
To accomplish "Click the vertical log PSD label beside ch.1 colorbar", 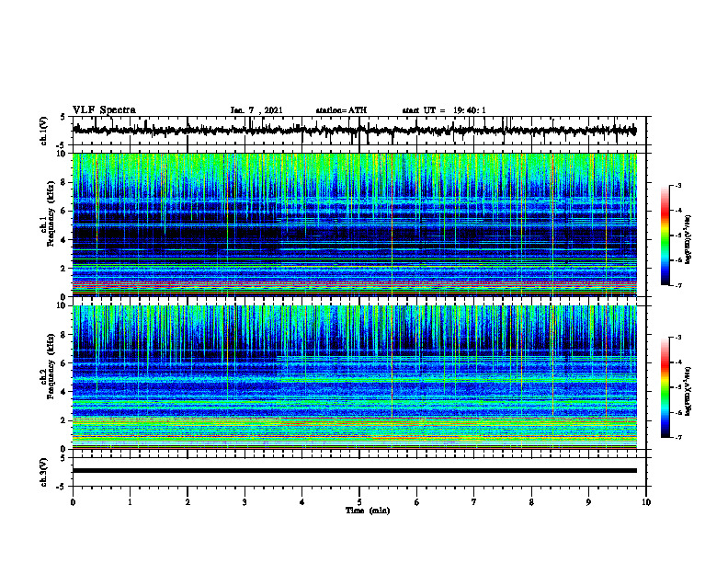I will (x=688, y=240).
